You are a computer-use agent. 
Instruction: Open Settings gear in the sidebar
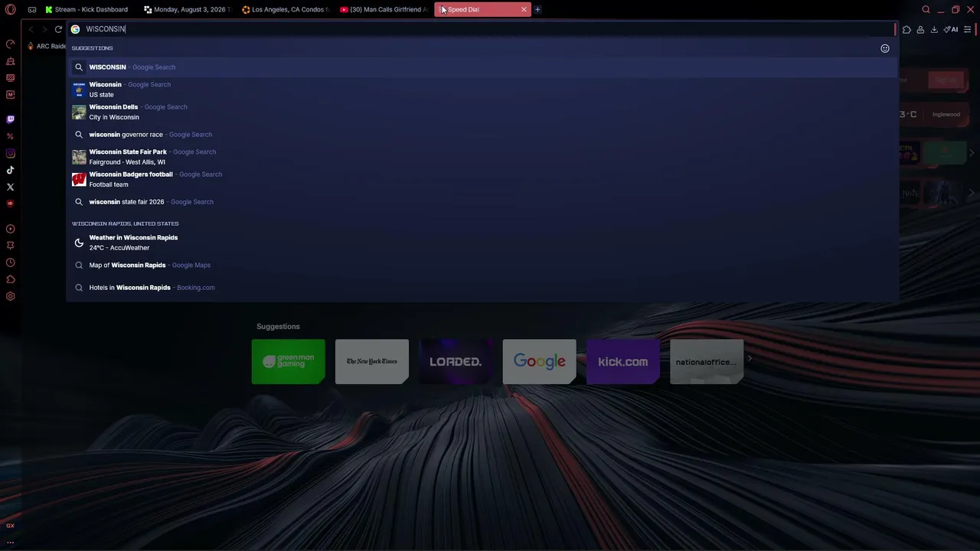[10, 296]
